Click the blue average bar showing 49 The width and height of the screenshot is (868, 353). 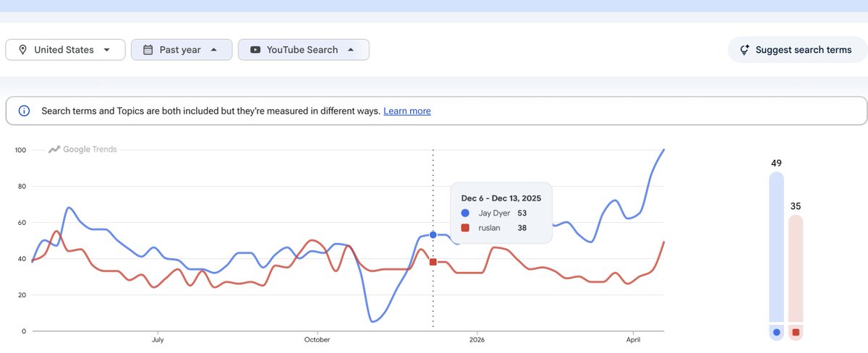click(x=776, y=248)
